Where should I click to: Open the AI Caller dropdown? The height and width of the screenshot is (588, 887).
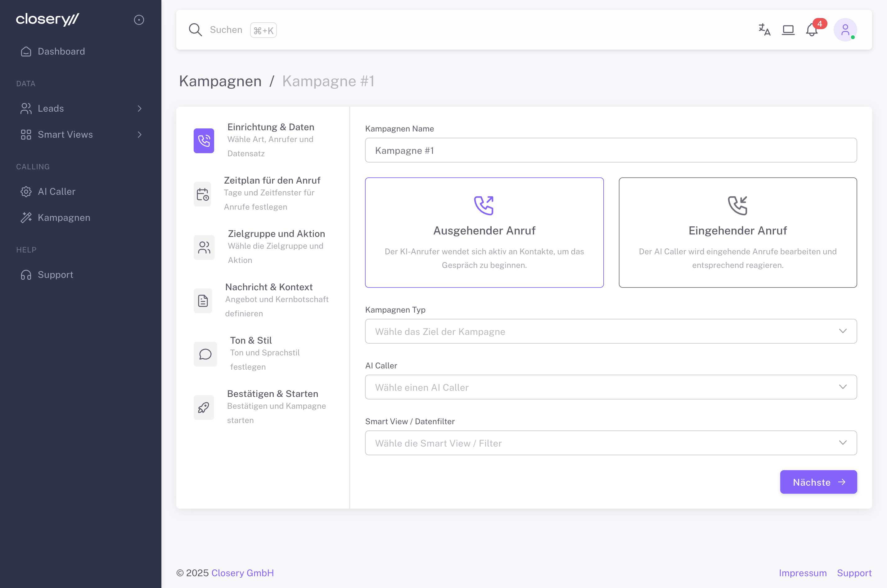point(610,387)
